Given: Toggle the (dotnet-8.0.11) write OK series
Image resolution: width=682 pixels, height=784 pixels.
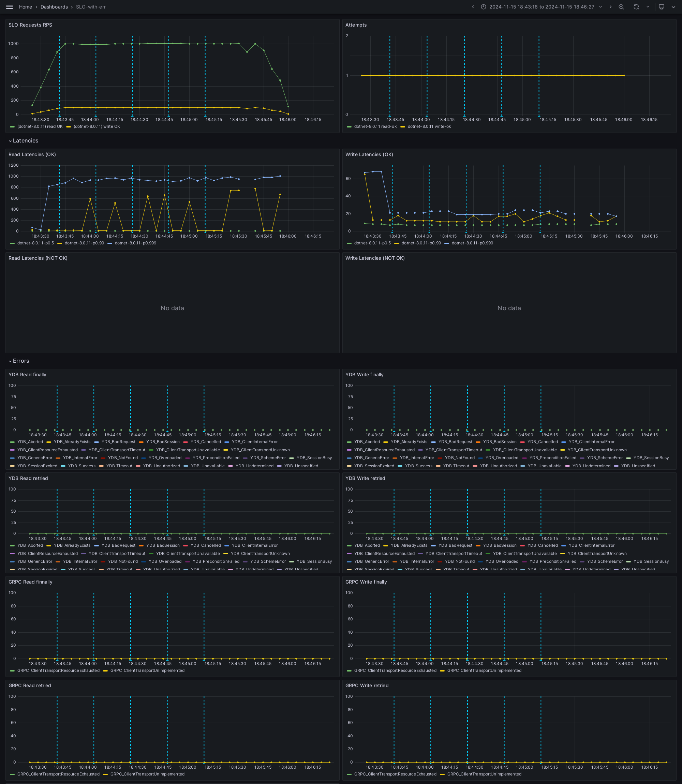Looking at the screenshot, I should pyautogui.click(x=97, y=127).
